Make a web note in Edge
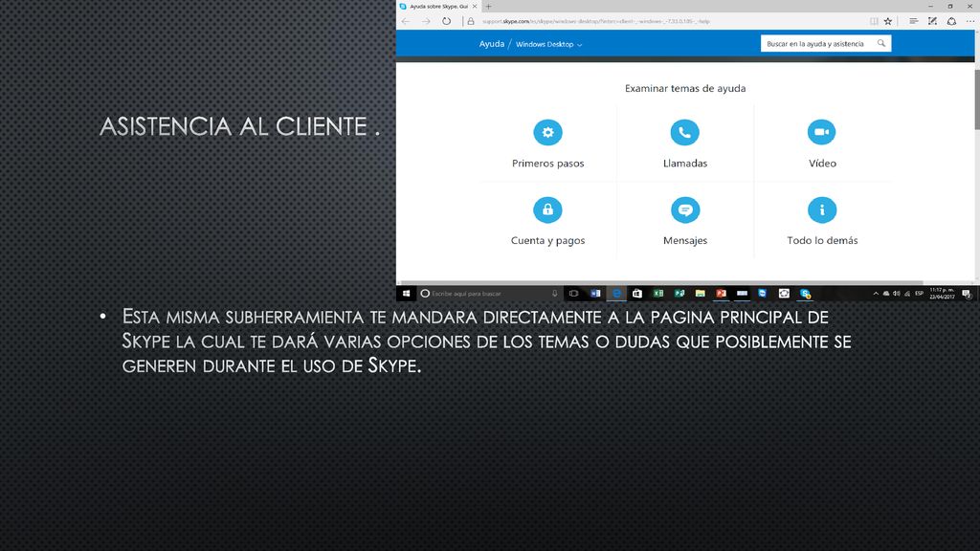The image size is (980, 551). (x=932, y=21)
